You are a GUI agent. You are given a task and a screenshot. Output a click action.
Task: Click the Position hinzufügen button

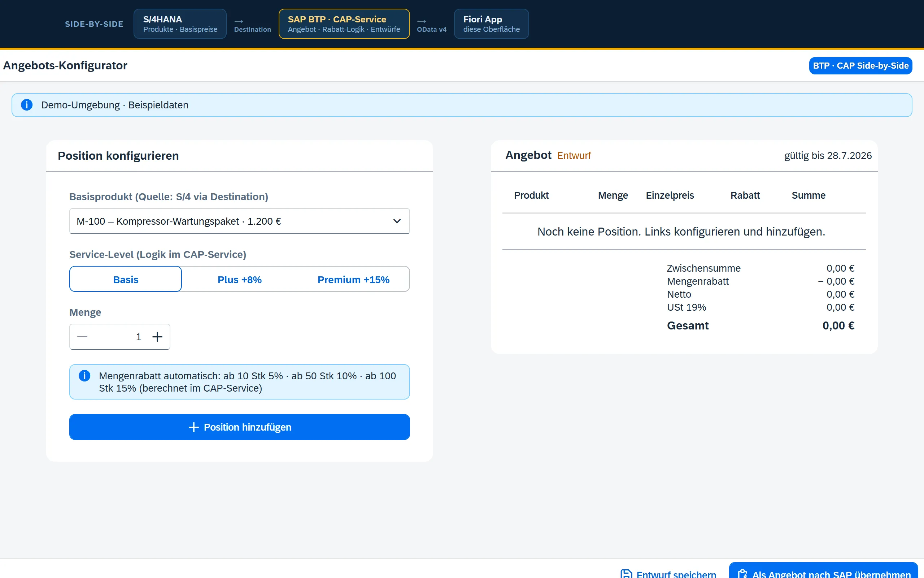coord(239,427)
